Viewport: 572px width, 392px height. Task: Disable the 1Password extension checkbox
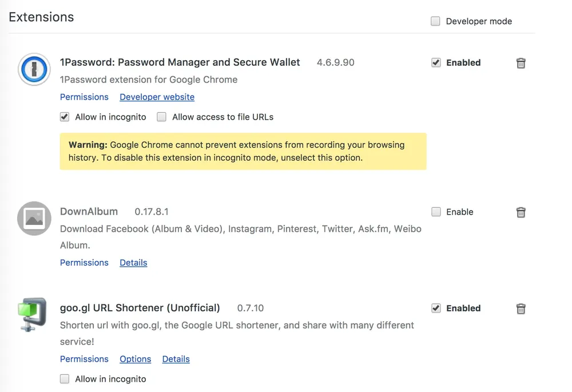click(436, 62)
